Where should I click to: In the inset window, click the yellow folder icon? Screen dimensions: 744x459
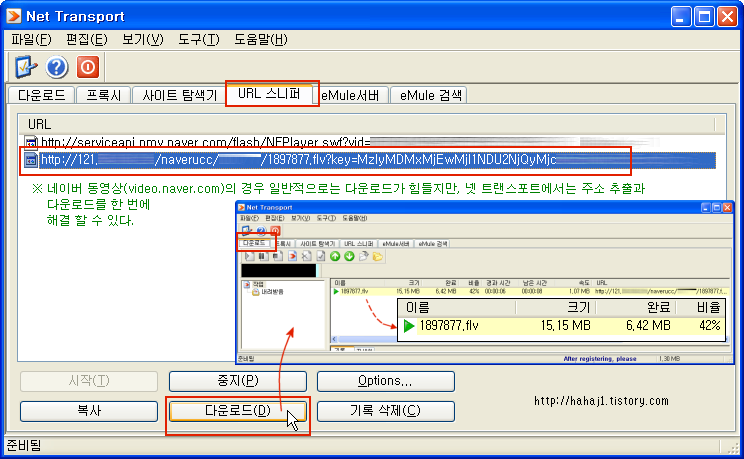click(378, 257)
